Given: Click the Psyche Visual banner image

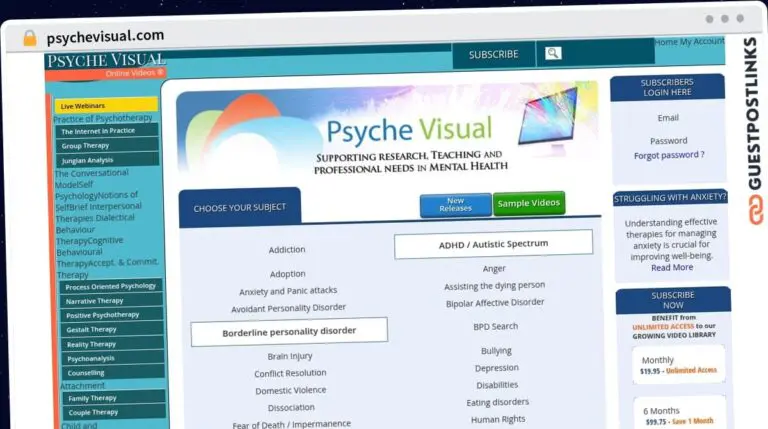Looking at the screenshot, I should coord(387,131).
